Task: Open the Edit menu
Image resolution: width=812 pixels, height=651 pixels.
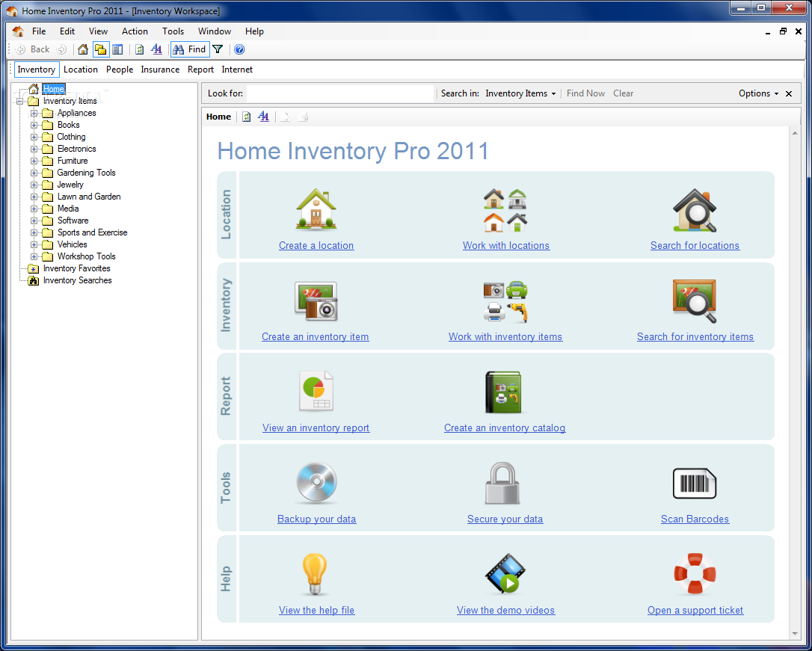Action: click(67, 31)
